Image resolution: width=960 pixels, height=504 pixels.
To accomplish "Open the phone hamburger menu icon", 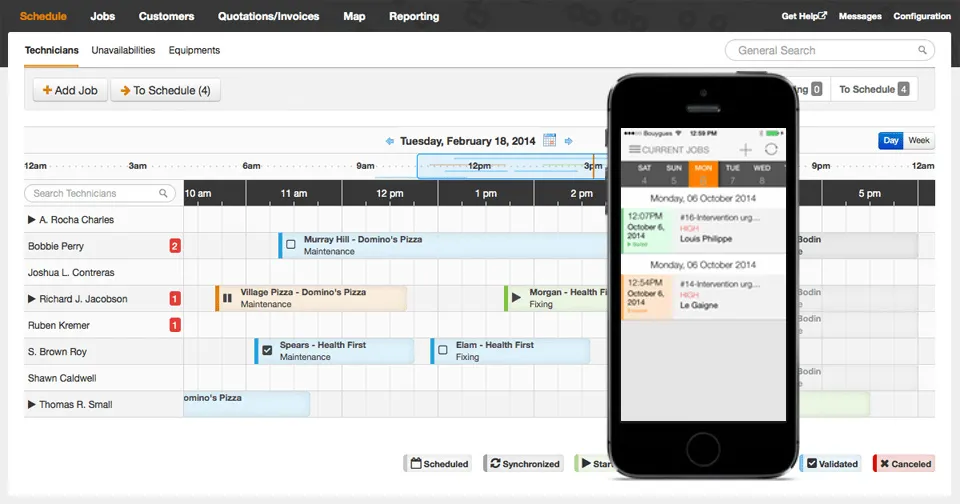I will (x=635, y=149).
